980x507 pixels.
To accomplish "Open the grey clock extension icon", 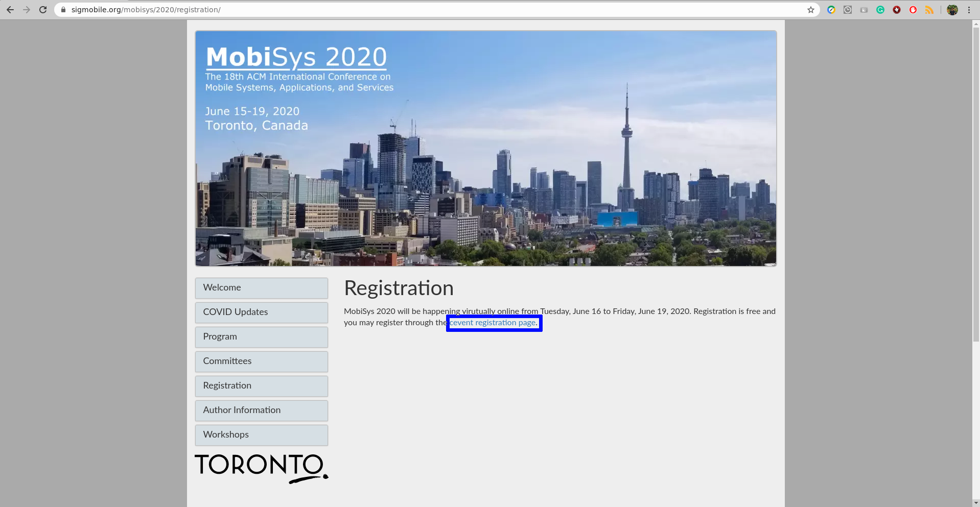I will (848, 10).
